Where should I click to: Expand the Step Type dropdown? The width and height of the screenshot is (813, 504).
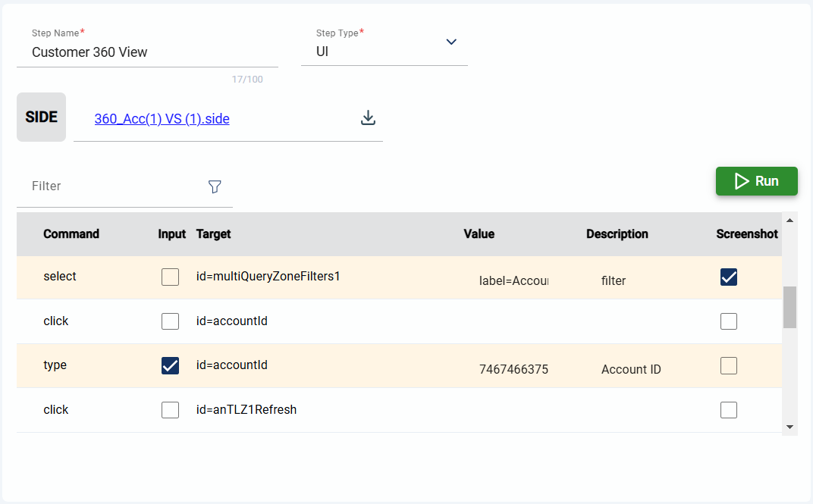tap(450, 42)
